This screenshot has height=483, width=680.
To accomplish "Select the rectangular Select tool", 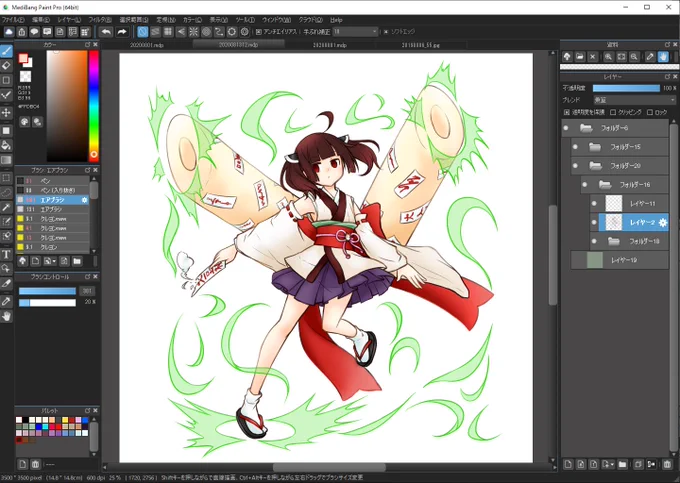I will tap(6, 178).
